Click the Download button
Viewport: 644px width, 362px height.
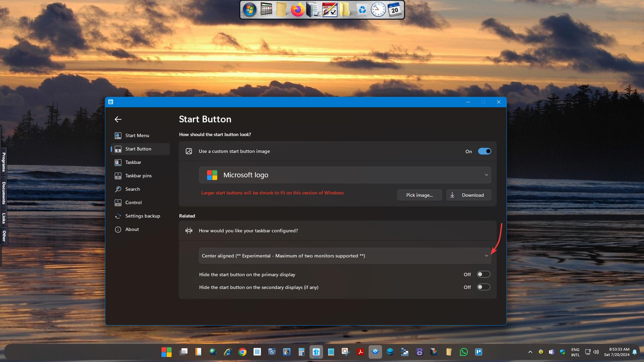click(469, 195)
